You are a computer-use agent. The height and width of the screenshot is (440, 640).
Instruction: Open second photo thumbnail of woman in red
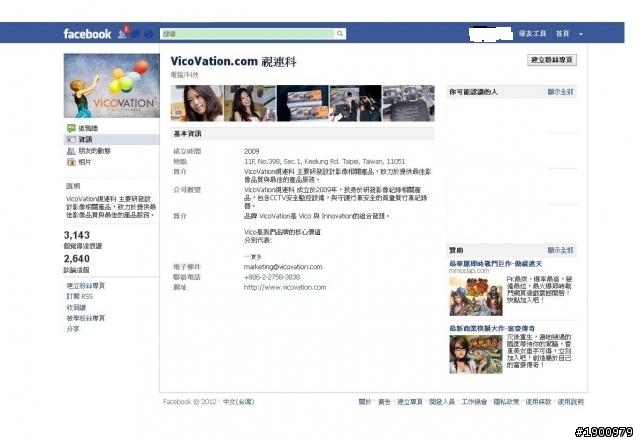[250, 103]
